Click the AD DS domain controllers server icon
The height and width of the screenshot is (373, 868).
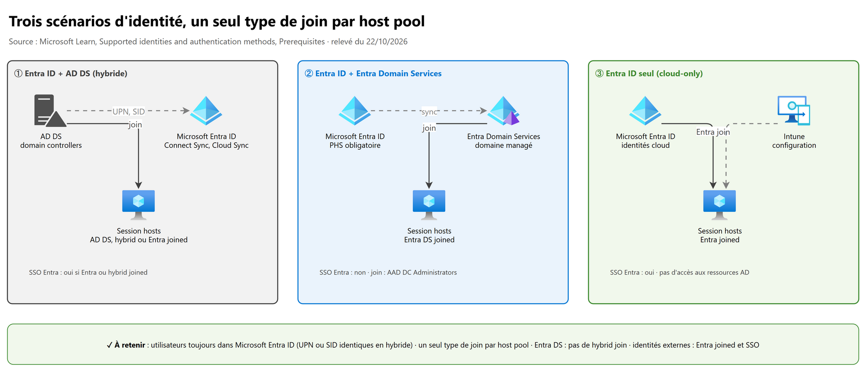coord(50,110)
